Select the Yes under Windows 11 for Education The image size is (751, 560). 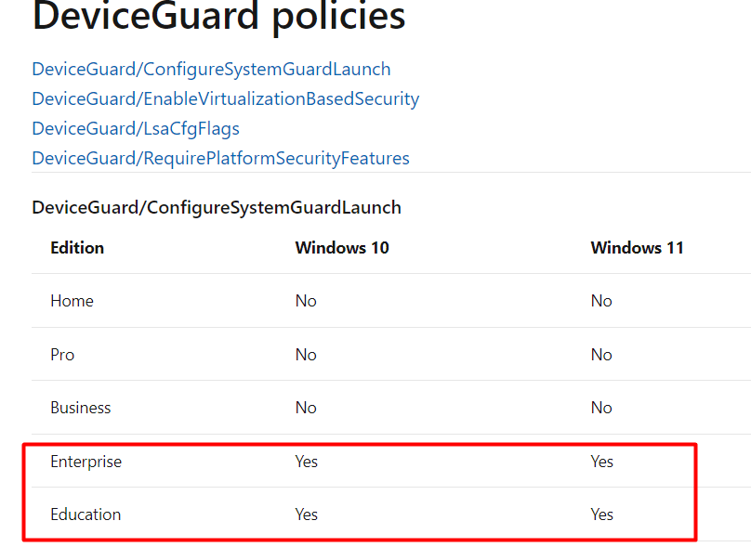602,514
